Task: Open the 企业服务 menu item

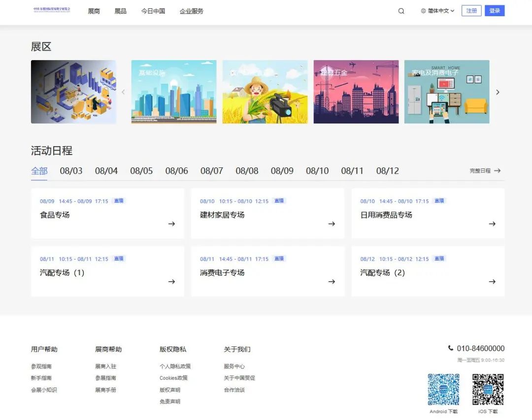Action: [x=191, y=11]
